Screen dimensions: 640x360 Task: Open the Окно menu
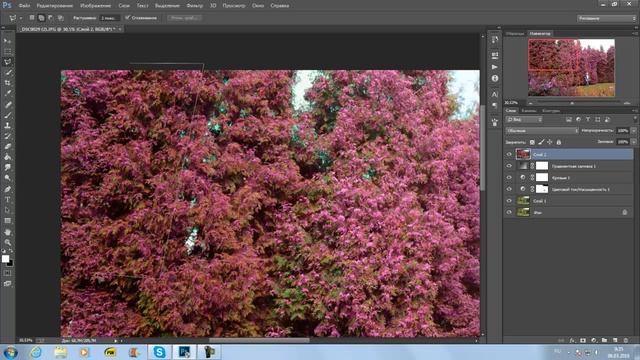(x=258, y=6)
